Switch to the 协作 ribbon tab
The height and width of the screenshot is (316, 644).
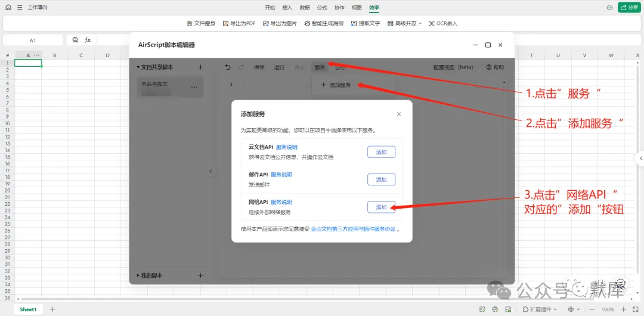coord(340,7)
